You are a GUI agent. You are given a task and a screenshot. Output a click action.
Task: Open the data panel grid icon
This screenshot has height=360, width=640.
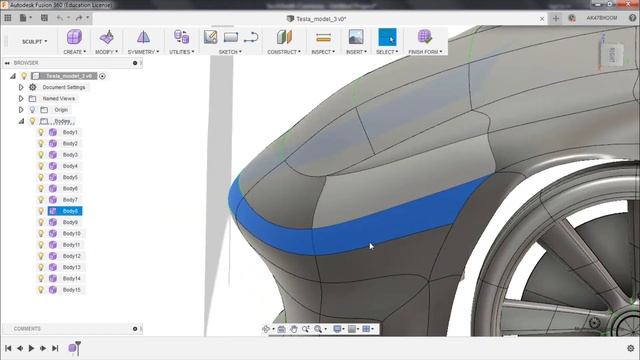coord(8,18)
